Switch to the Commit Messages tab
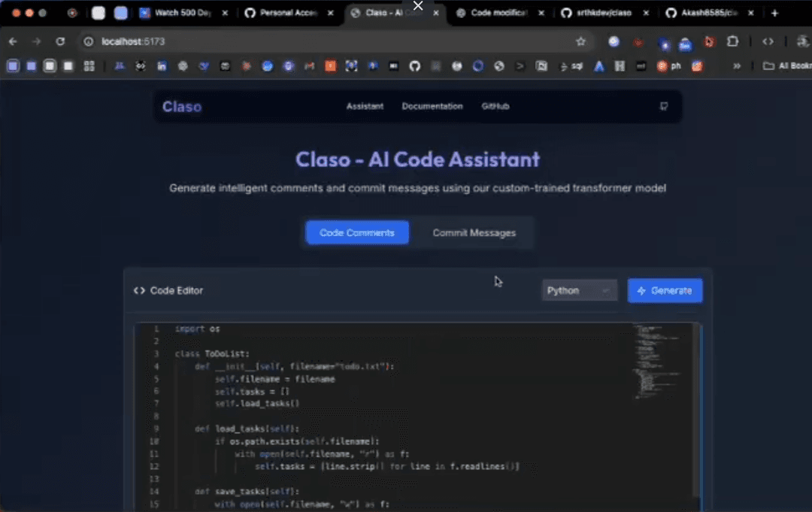 click(x=474, y=233)
